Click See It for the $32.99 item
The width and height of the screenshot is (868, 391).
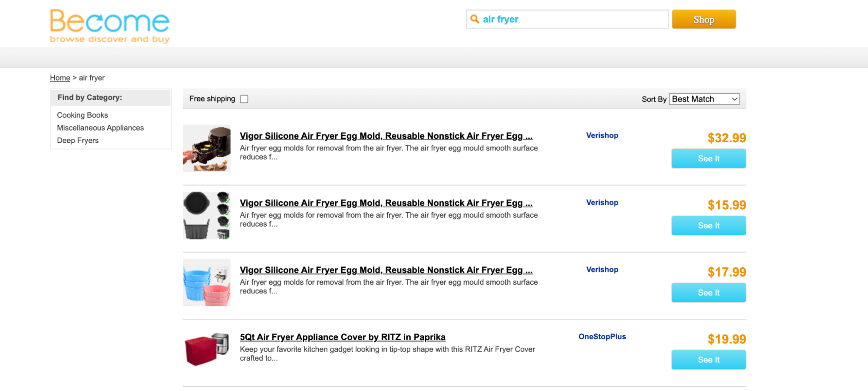[x=709, y=158]
